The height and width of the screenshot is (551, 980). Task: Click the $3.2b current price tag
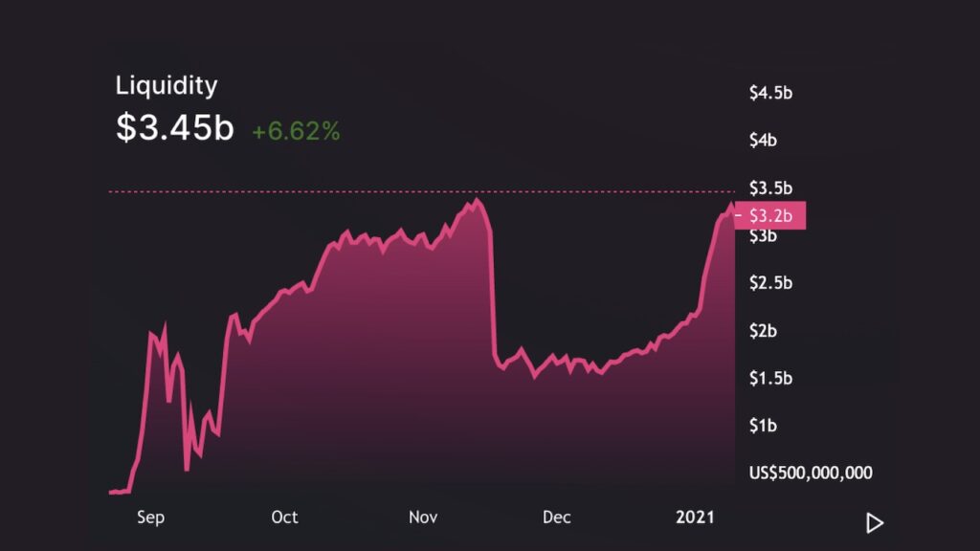click(770, 215)
